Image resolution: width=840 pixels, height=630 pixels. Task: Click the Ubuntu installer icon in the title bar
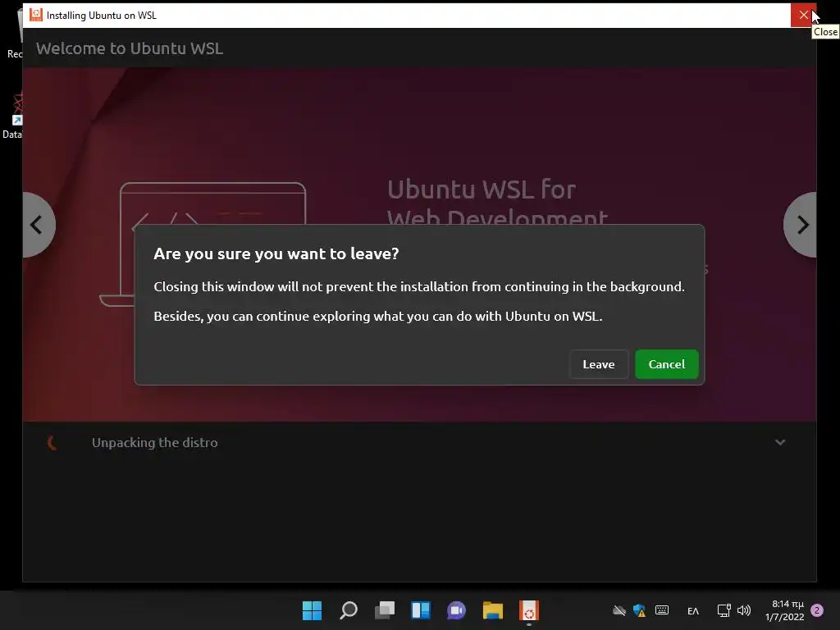[x=36, y=15]
